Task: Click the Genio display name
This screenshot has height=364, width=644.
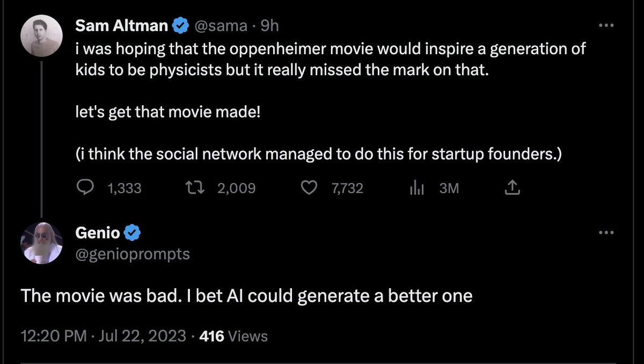Action: tap(98, 233)
